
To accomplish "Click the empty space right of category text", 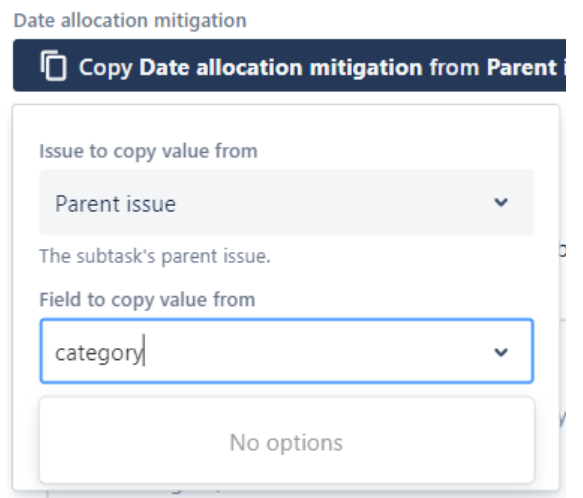I will click(316, 351).
